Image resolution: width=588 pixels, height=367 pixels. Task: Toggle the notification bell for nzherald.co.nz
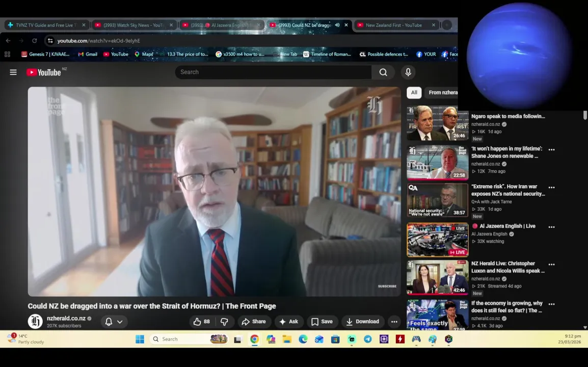point(109,322)
